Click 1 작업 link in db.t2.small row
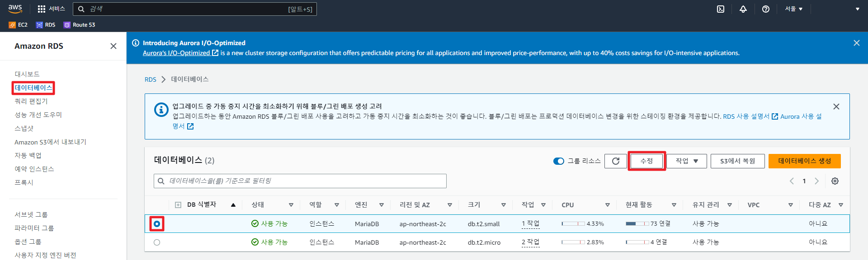The width and height of the screenshot is (868, 260). pyautogui.click(x=530, y=224)
